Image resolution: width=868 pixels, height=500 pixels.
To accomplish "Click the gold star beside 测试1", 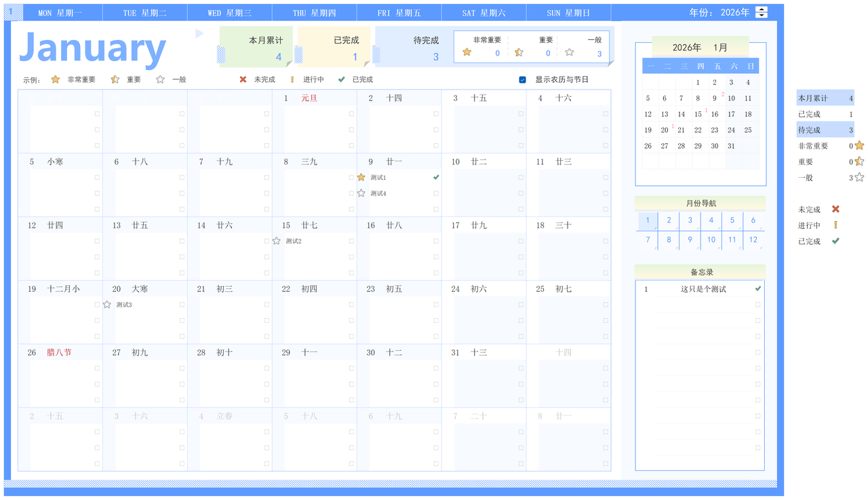I will click(x=361, y=178).
